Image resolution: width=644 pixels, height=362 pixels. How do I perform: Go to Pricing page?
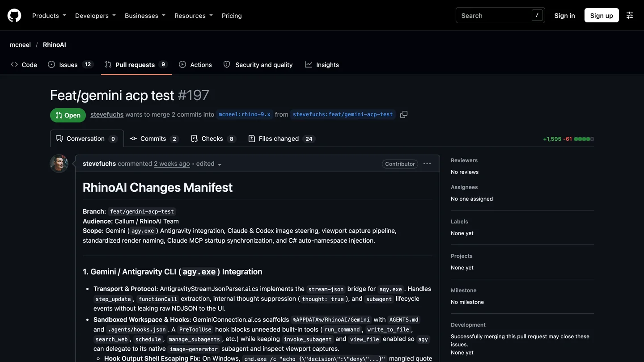(232, 16)
